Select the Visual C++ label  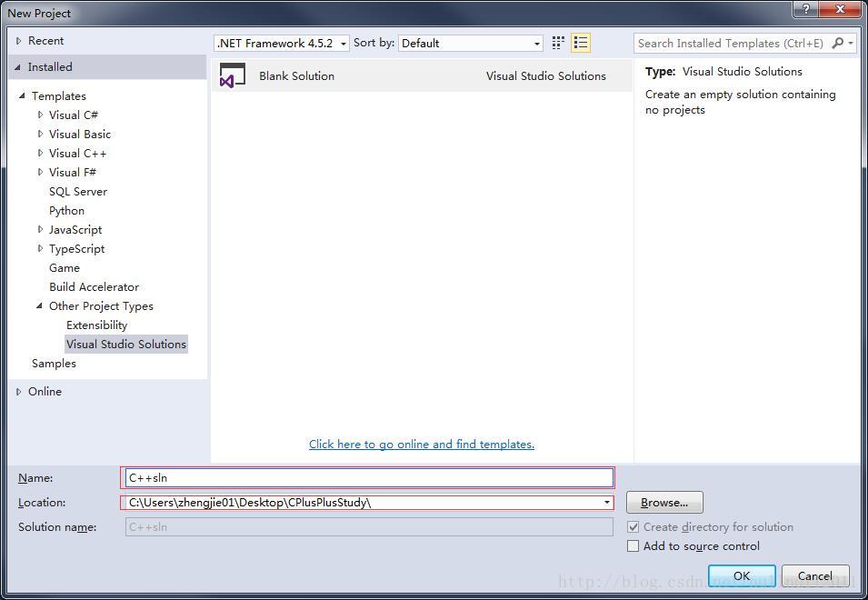point(77,154)
